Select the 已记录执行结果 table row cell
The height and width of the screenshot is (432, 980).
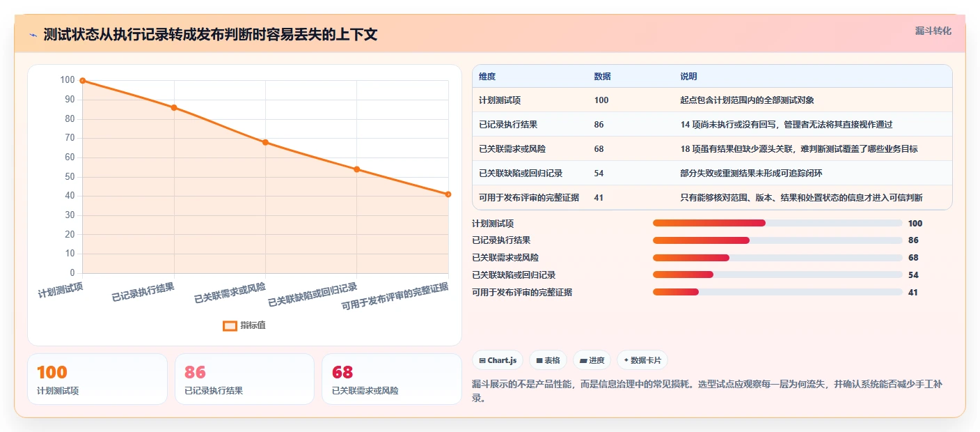(x=508, y=125)
